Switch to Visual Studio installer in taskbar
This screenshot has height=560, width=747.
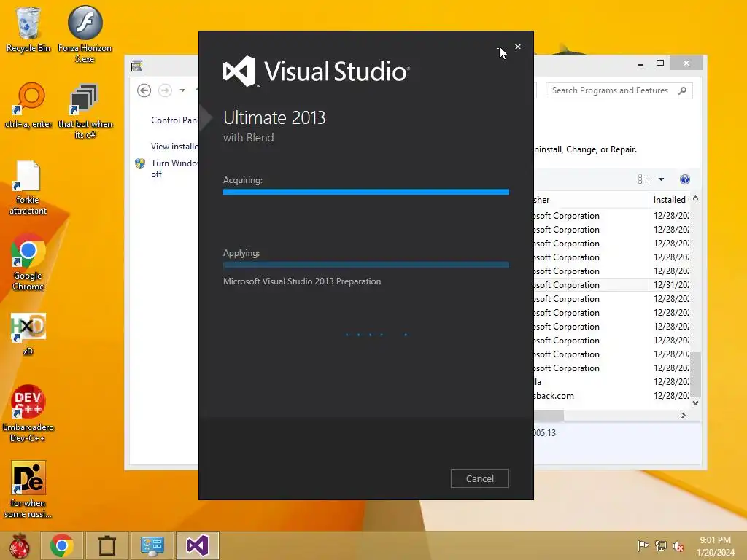click(197, 545)
